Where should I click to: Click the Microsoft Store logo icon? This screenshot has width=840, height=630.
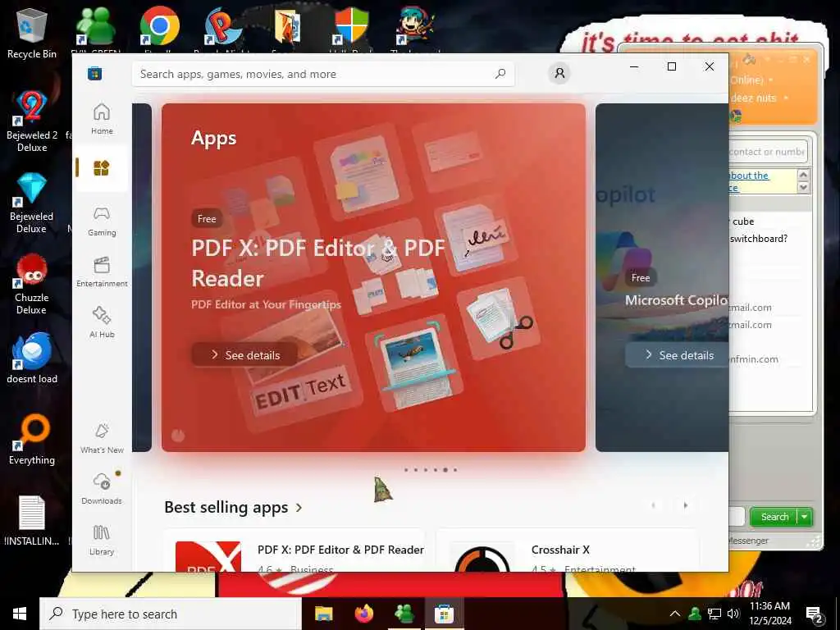coord(95,73)
